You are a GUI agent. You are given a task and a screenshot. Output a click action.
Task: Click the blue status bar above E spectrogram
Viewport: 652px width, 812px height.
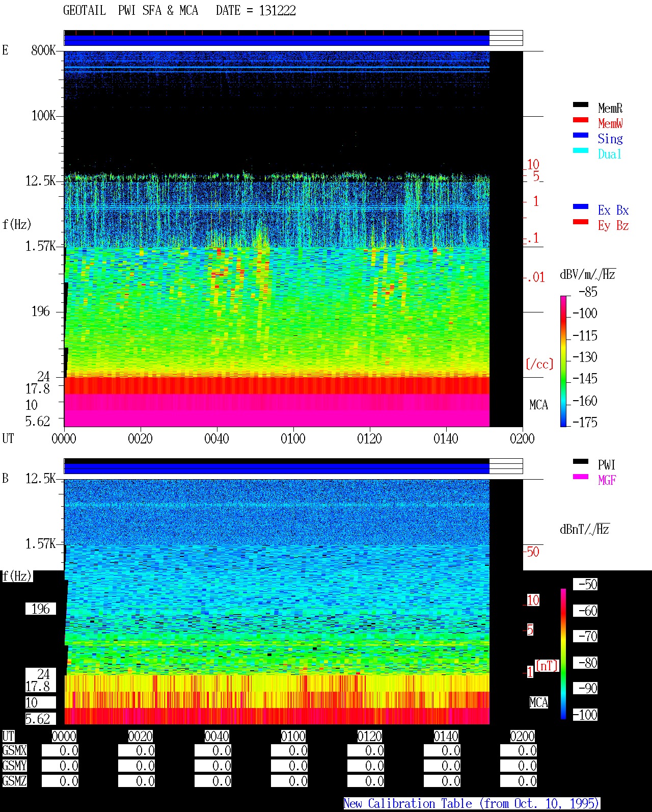coord(277,40)
